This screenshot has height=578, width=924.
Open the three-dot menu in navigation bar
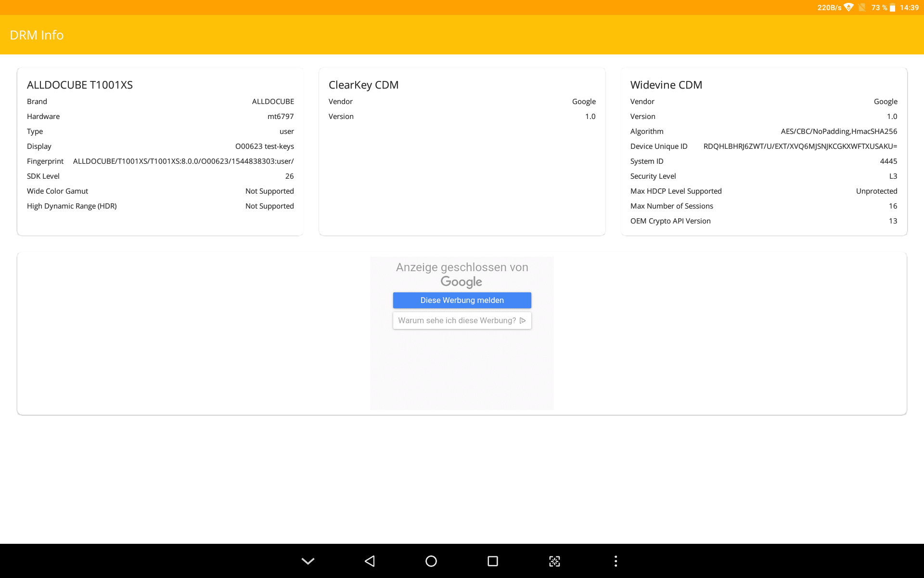(x=616, y=561)
